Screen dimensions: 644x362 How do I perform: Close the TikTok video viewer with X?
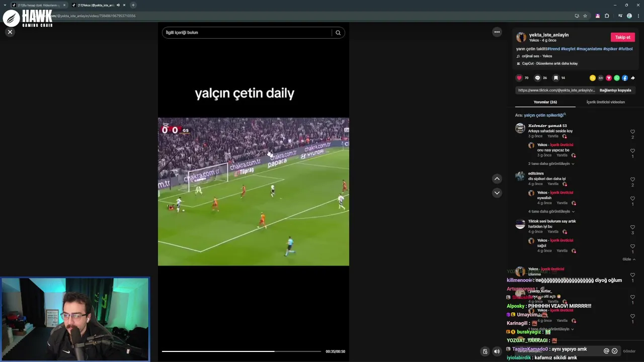point(10,32)
